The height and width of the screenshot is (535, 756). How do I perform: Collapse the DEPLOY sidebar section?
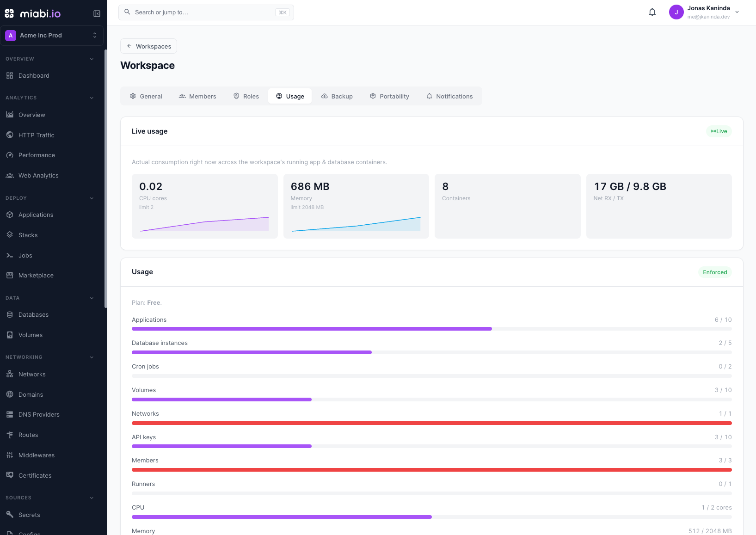[92, 198]
